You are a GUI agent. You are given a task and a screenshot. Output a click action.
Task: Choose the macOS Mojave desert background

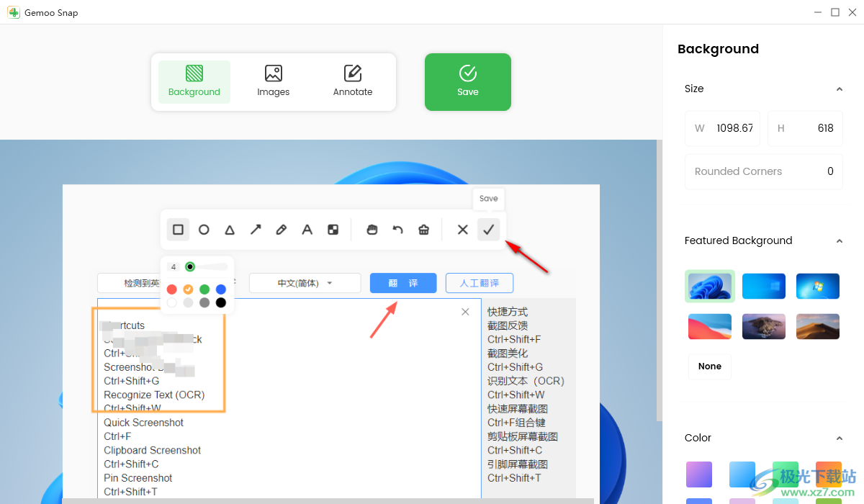click(818, 326)
